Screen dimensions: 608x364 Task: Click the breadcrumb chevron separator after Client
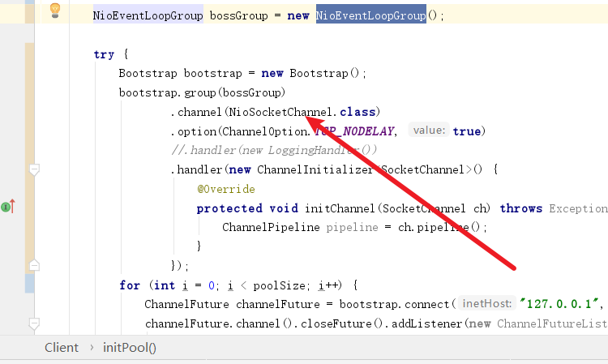91,348
